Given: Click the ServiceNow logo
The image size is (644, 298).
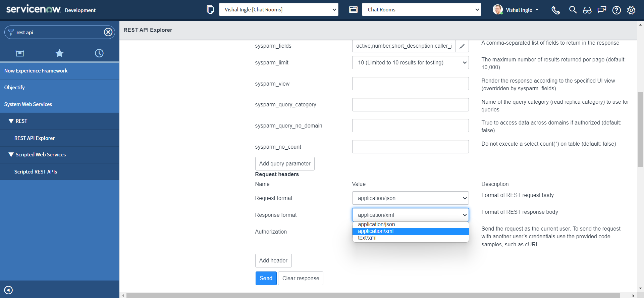Looking at the screenshot, I should click(34, 9).
